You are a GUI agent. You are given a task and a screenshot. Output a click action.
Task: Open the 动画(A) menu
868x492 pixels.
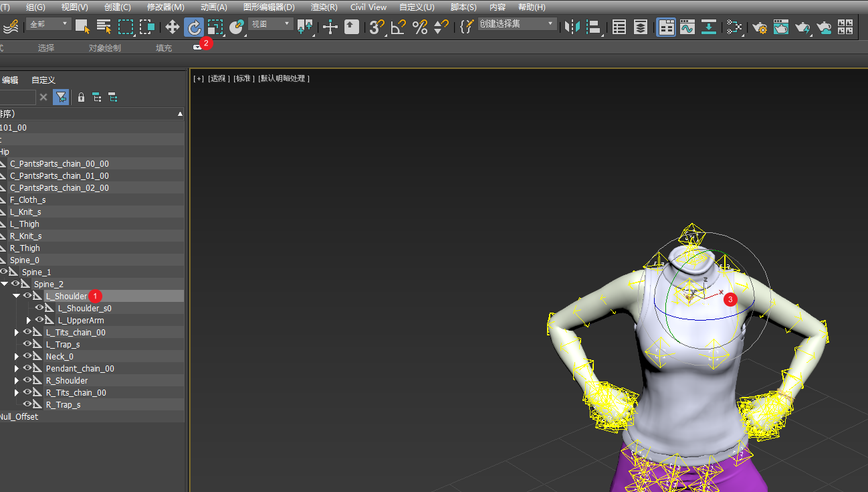click(x=213, y=7)
